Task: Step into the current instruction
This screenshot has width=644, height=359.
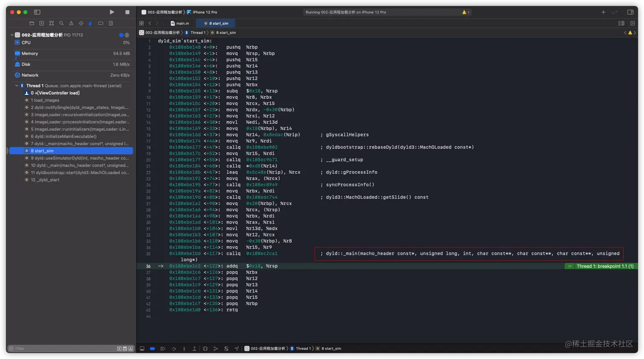Action: click(184, 349)
